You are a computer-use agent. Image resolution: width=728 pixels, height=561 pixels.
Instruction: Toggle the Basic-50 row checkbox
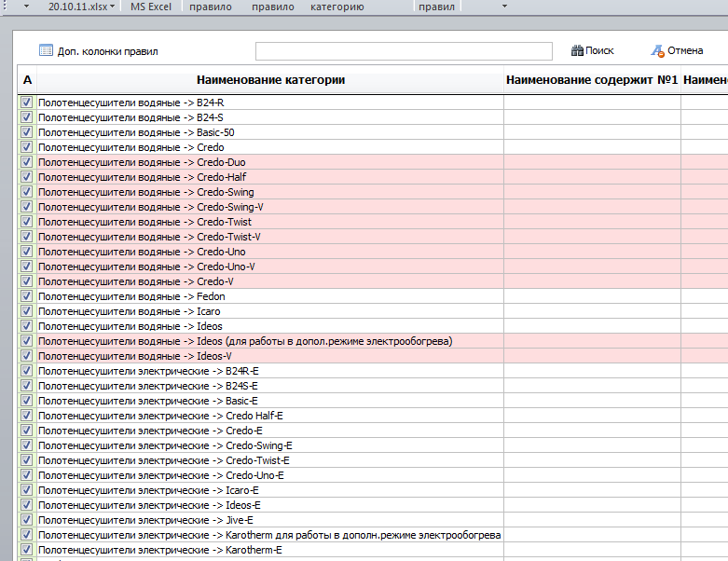click(26, 131)
